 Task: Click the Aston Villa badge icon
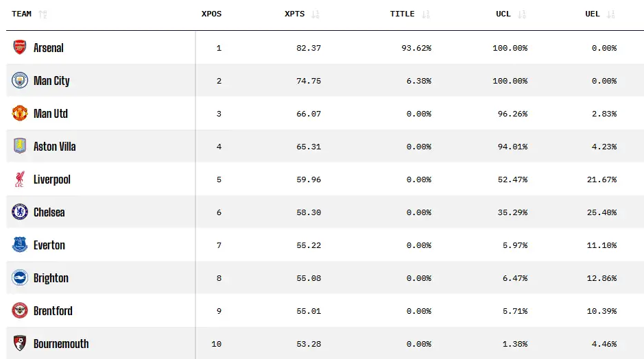click(20, 146)
